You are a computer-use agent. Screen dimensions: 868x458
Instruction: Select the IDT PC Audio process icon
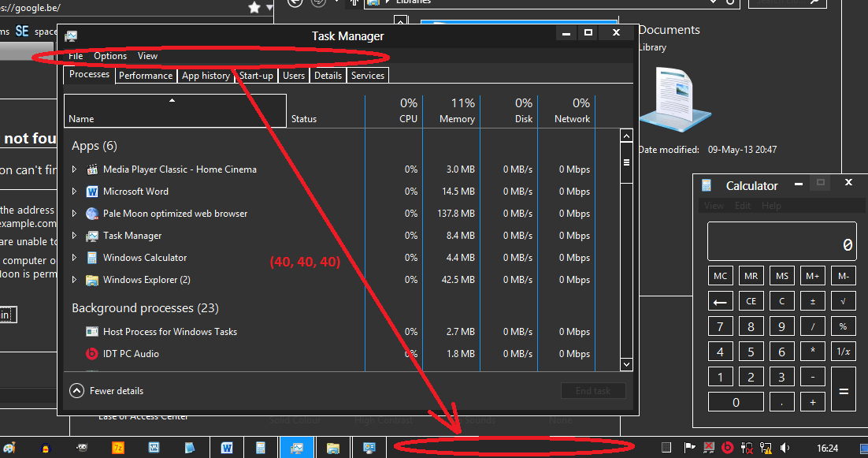pyautogui.click(x=91, y=354)
